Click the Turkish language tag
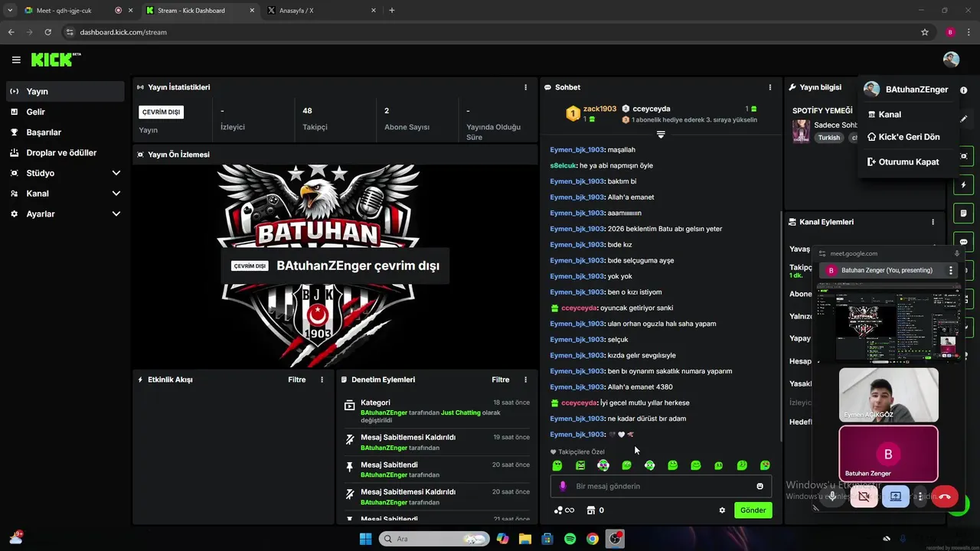This screenshot has width=980, height=551. point(828,138)
